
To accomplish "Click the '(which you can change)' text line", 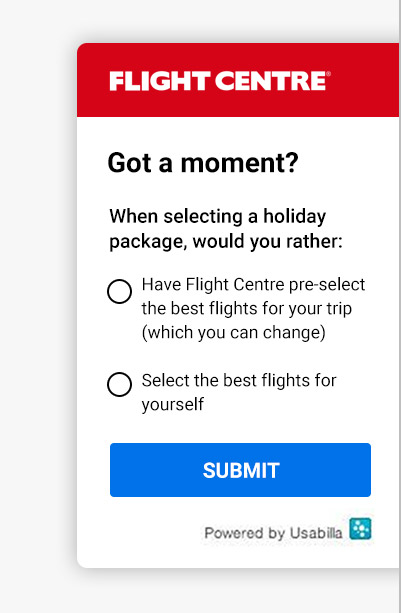I will pyautogui.click(x=234, y=333).
